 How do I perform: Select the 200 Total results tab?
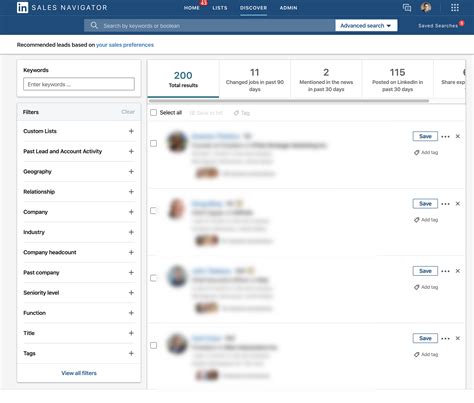183,79
